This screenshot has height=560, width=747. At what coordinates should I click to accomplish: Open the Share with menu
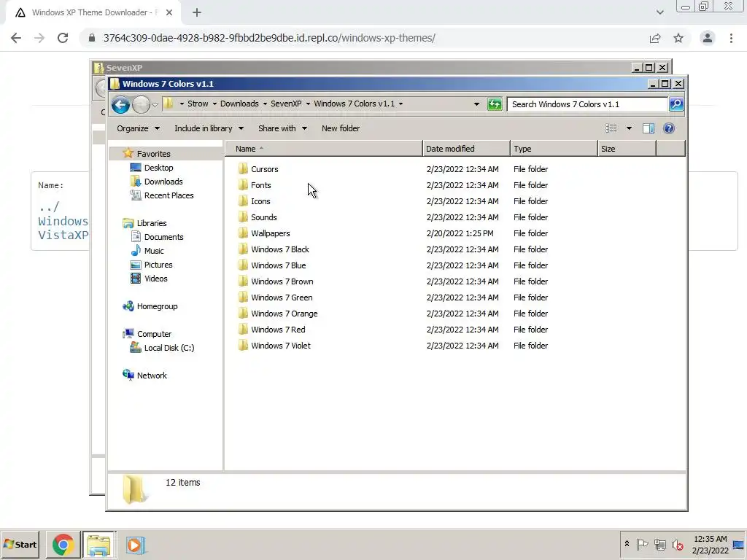(282, 128)
